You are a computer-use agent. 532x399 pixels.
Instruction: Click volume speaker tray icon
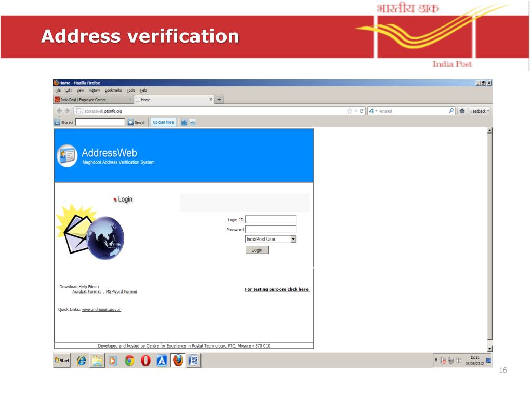pos(458,361)
